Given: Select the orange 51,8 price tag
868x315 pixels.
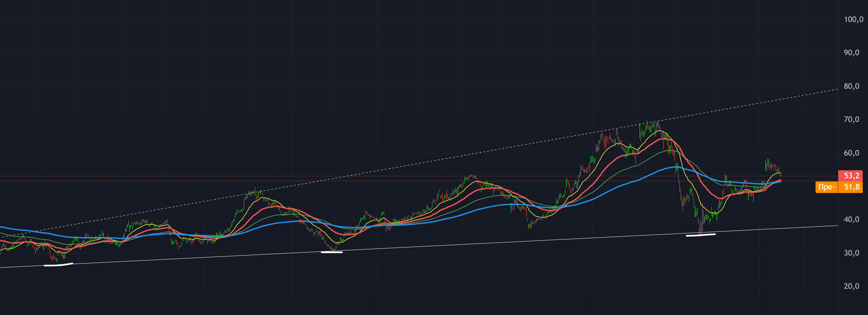Looking at the screenshot, I should (x=851, y=187).
